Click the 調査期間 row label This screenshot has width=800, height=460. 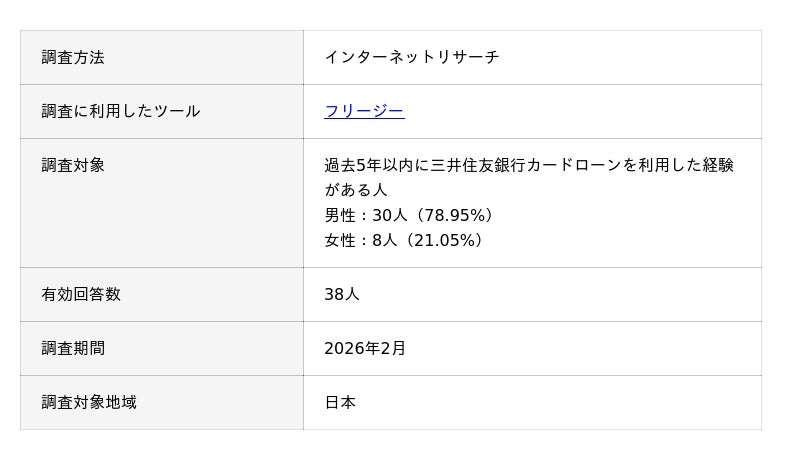pyautogui.click(x=73, y=348)
